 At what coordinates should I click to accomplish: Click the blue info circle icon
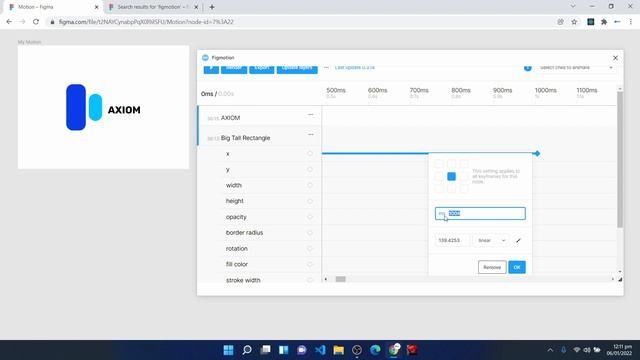tap(528, 68)
